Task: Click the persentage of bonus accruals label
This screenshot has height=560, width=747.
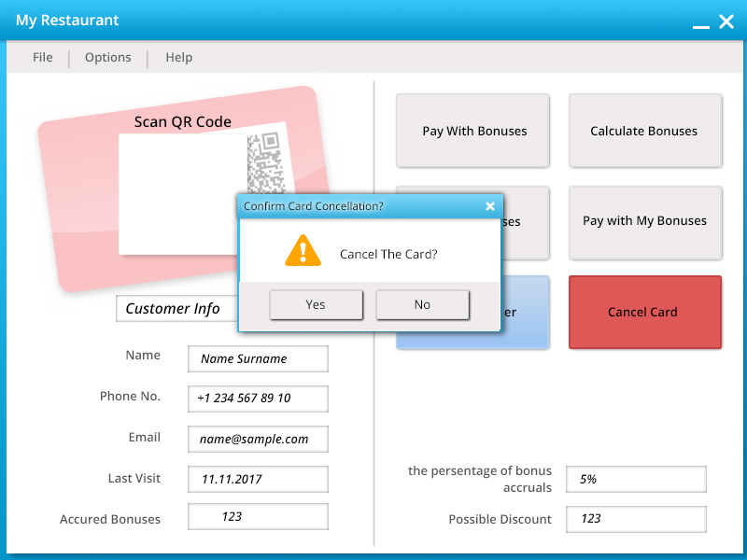Action: (480, 479)
